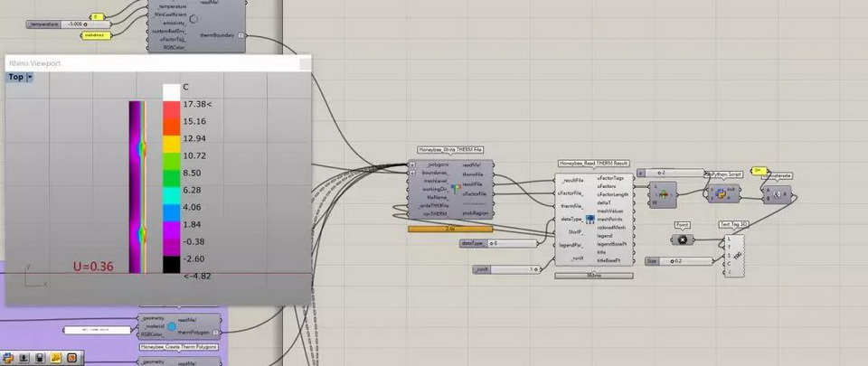Open the Top viewport dropdown arrow
This screenshot has height=366, width=868.
click(x=30, y=78)
